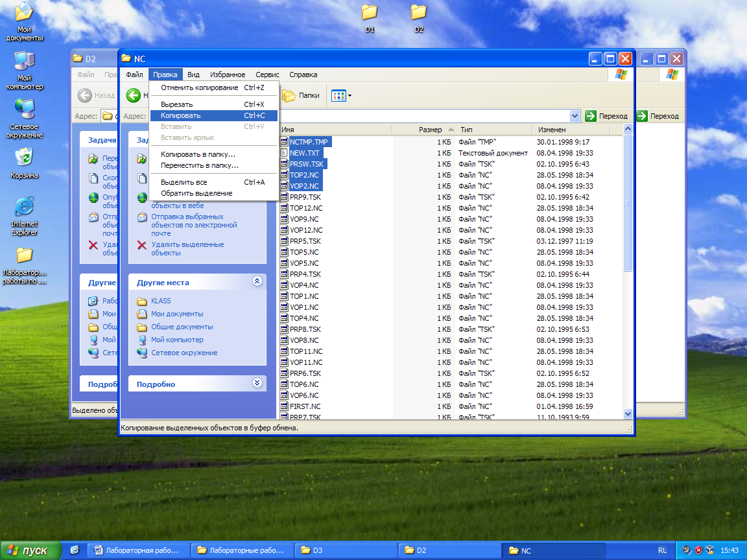The height and width of the screenshot is (560, 747).
Task: Expand the Подробно details panel
Action: pos(257,383)
